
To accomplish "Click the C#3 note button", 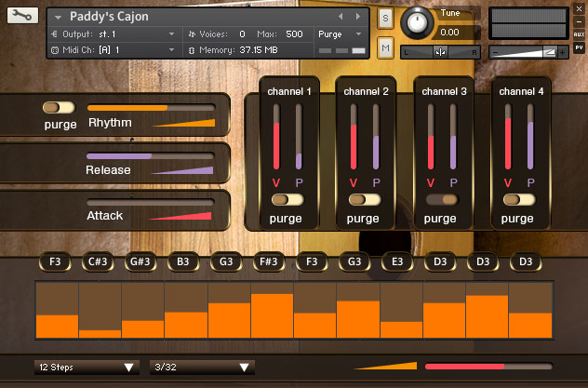I will click(x=98, y=261).
